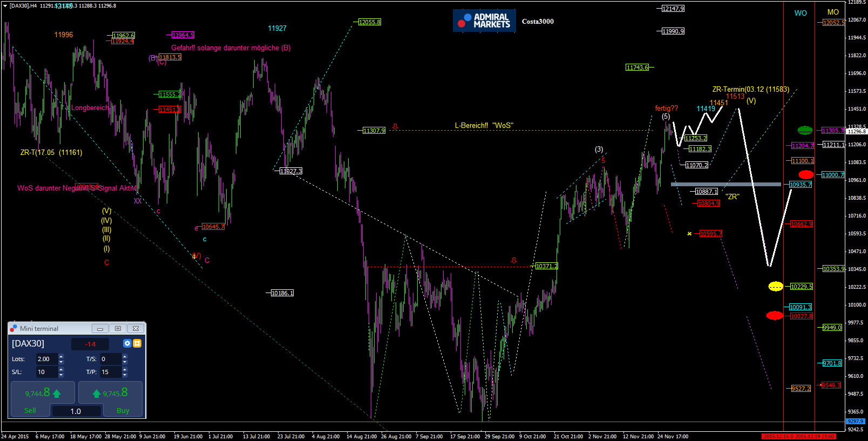Open the chart dropdown arrow beside DAX30
This screenshot has height=441, width=868.
[5, 6]
